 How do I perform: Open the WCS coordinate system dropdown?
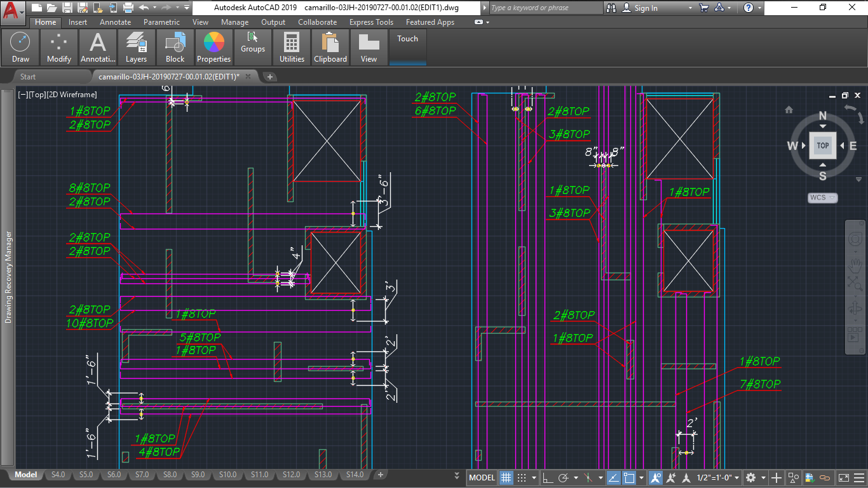click(822, 198)
